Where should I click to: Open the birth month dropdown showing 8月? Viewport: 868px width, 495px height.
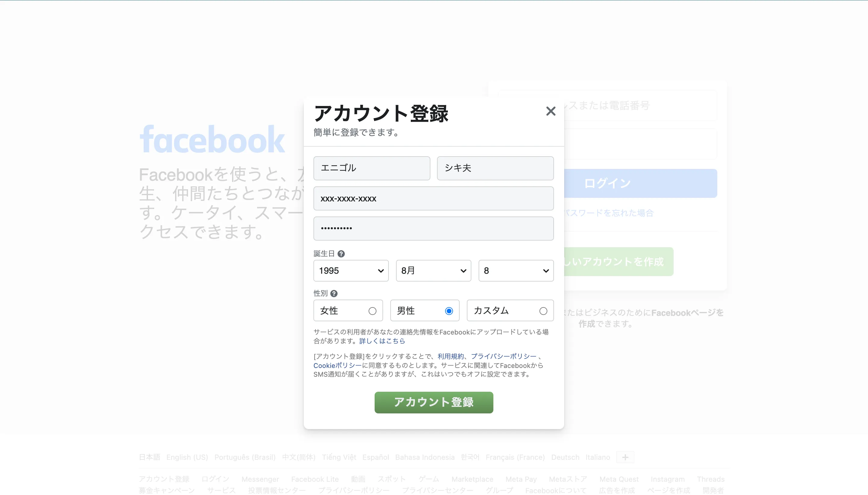coord(433,271)
